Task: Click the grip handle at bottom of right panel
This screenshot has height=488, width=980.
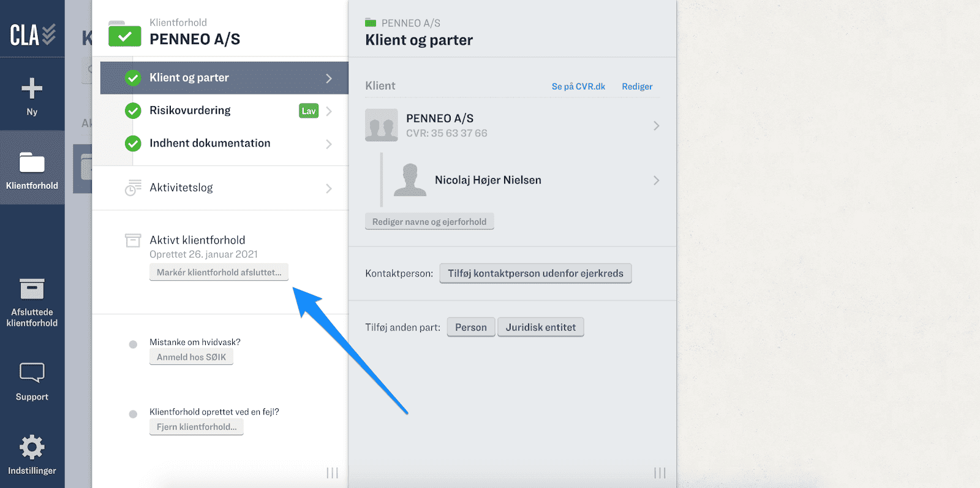Action: click(x=660, y=473)
